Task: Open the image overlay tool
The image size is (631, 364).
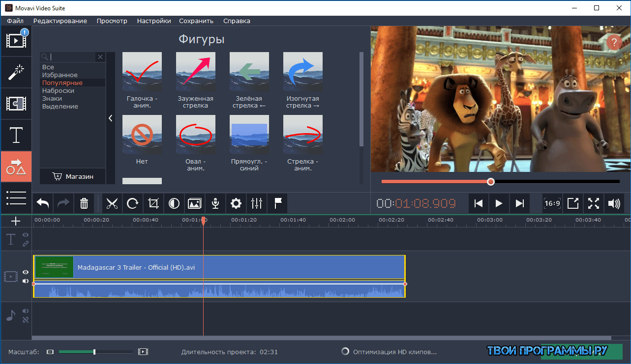Action: coord(195,203)
